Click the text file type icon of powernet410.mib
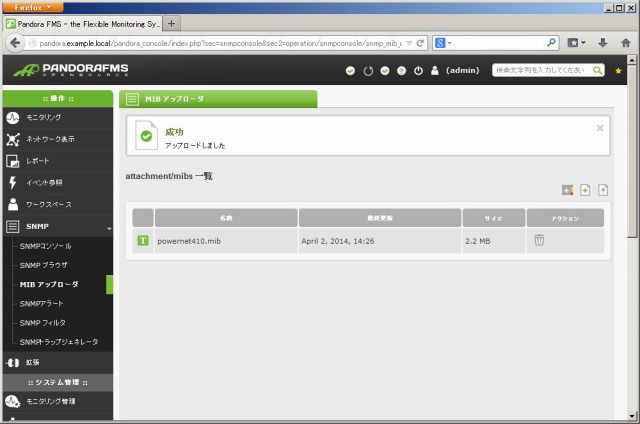Screen dimensions: 640x424 tap(143, 240)
